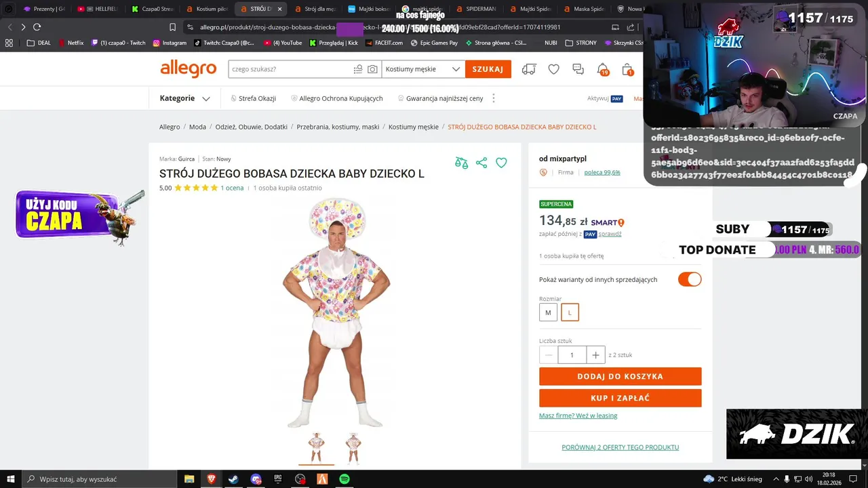The width and height of the screenshot is (868, 488).
Task: Click Strefa Okazji menu item
Action: [x=253, y=98]
